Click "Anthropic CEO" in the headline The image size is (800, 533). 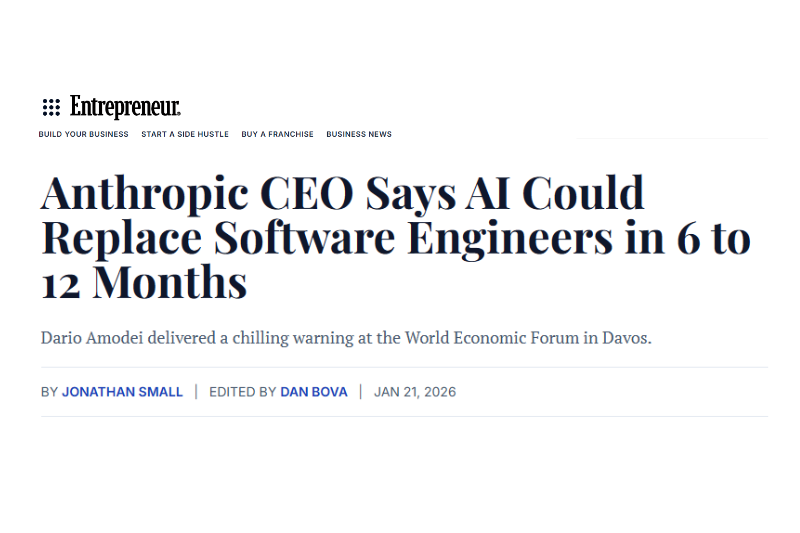point(197,194)
